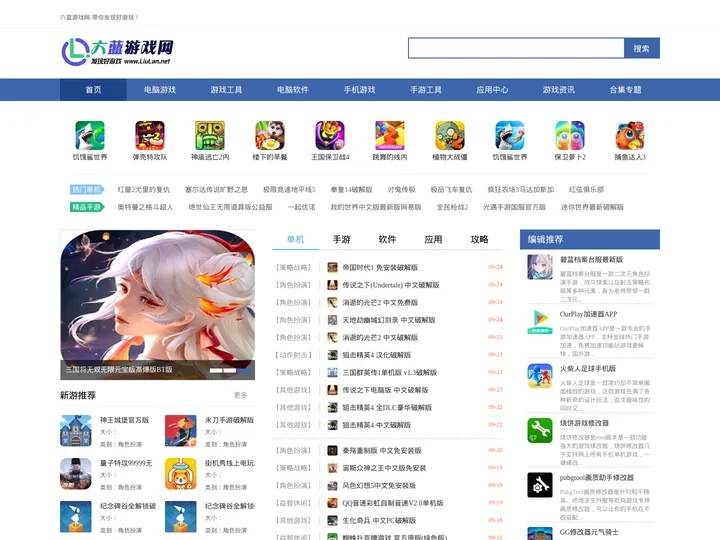Viewport: 720px width, 540px height.
Task: Open the 量子特攻99999 soldier icon
Action: [76, 474]
